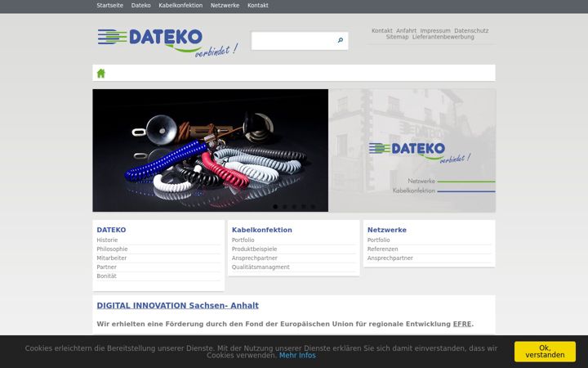The width and height of the screenshot is (588, 368).
Task: Open Referenzen under Netzwerke
Action: 382,249
